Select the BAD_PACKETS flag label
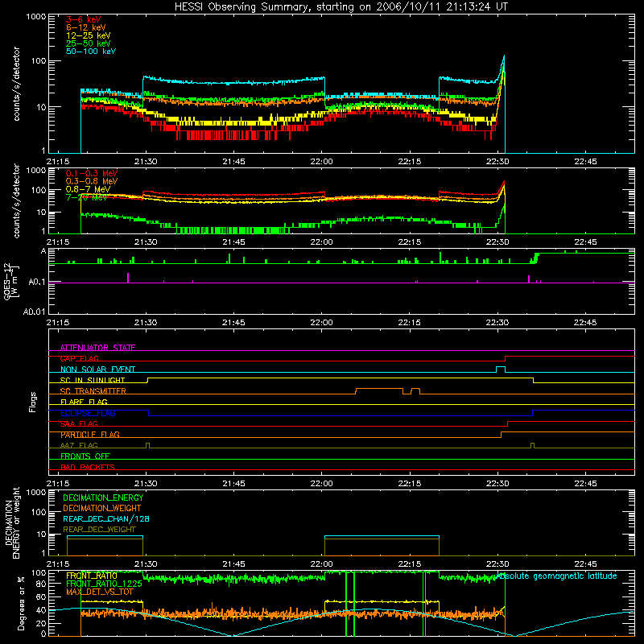 click(88, 467)
